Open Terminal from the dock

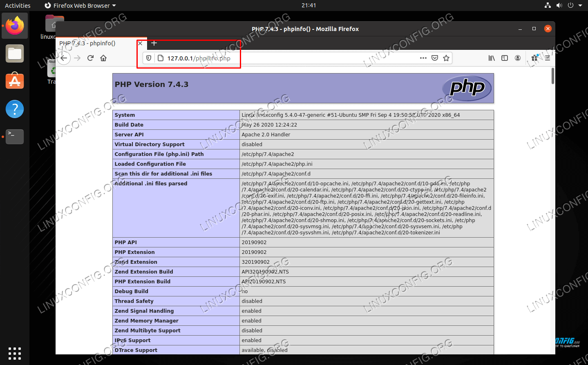point(15,137)
